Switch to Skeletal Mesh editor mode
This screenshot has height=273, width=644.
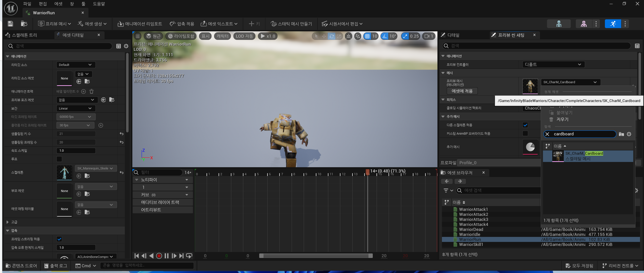[x=584, y=24]
